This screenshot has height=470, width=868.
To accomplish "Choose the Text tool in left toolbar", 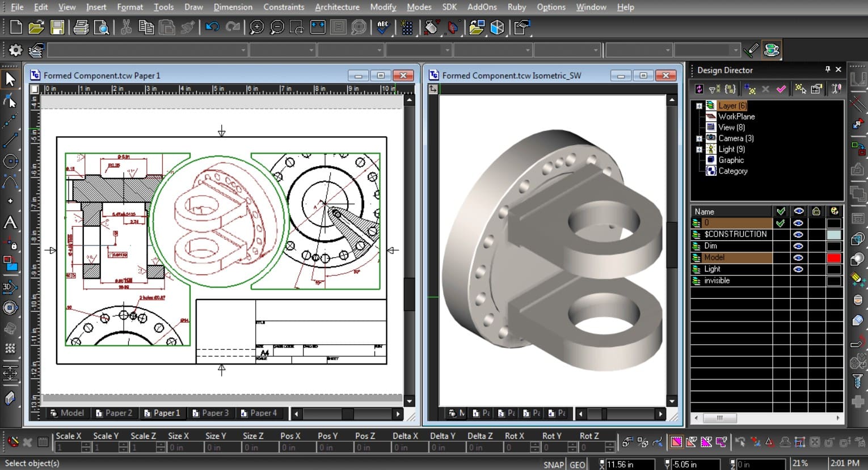I will pyautogui.click(x=10, y=223).
